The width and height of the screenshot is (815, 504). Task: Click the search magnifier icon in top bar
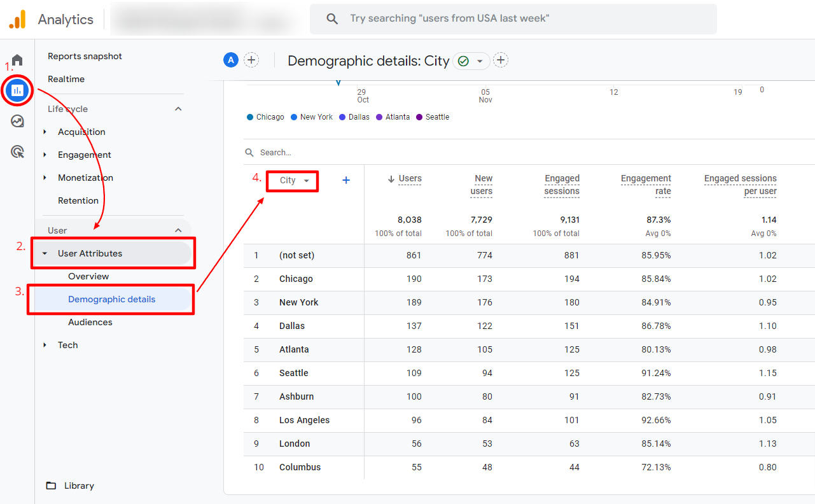click(332, 19)
